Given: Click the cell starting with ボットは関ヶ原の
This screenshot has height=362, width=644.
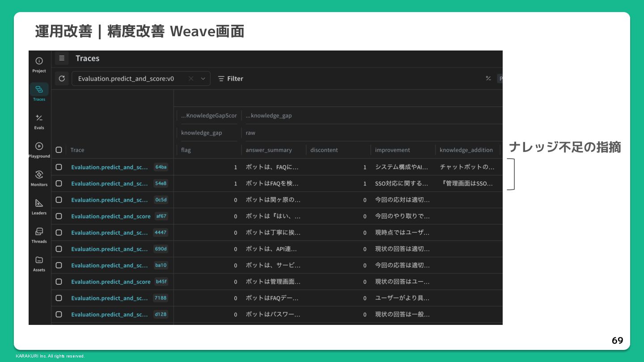Looking at the screenshot, I should point(273,200).
